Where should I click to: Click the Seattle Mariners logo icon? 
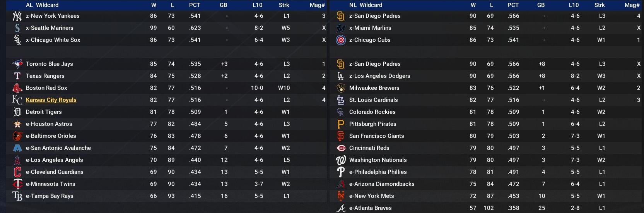tap(17, 28)
